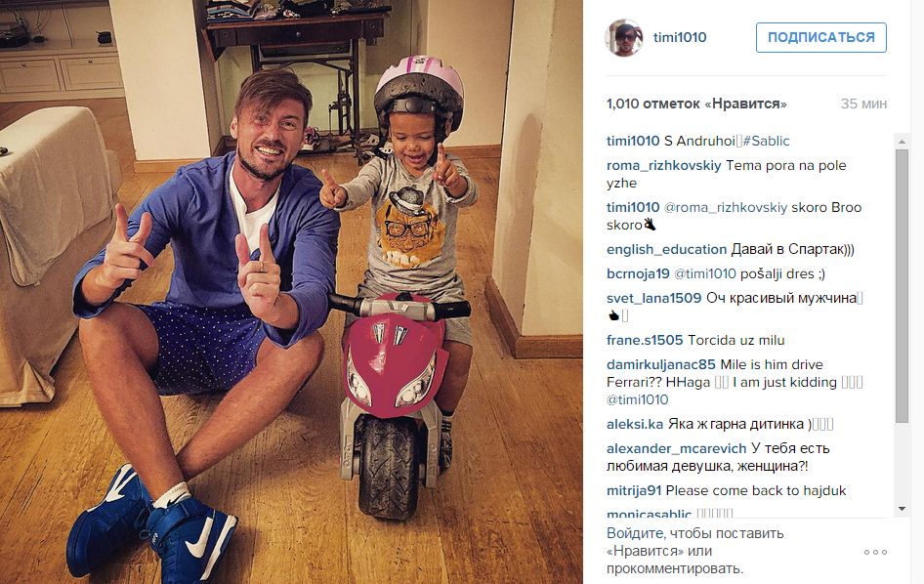Click the comments scrollbar up arrow
This screenshot has height=584, width=924.
[x=902, y=142]
